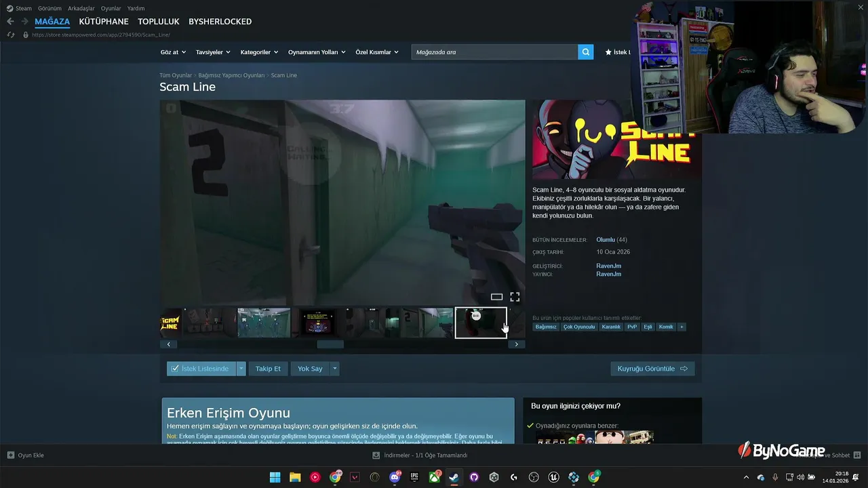Switch media viewer to theater mode
The image size is (868, 488).
point(496,297)
